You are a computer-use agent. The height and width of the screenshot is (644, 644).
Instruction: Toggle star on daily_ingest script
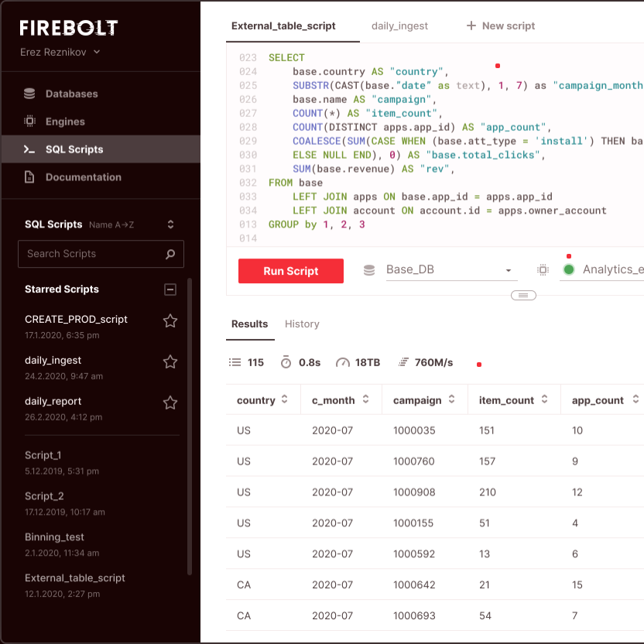[x=170, y=361]
